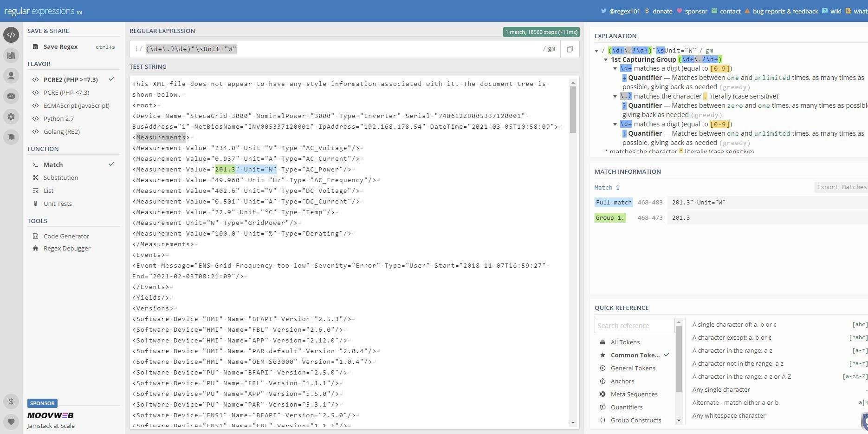Open the regex editor sidebar icon

(11, 35)
